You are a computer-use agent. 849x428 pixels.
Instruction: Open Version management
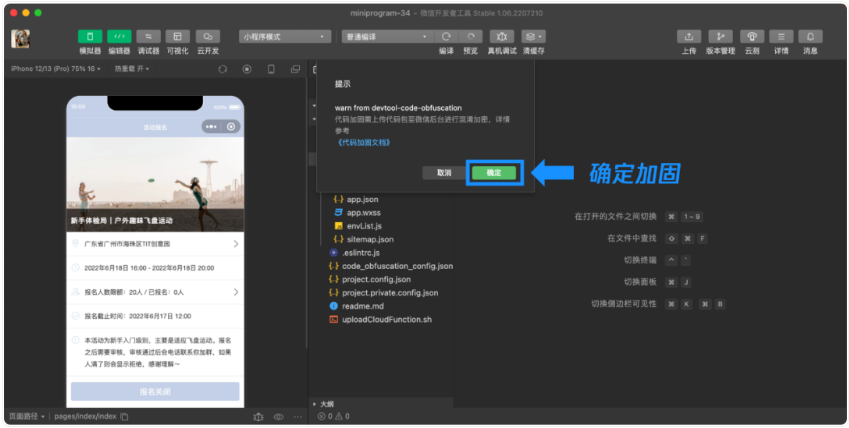coord(720,37)
